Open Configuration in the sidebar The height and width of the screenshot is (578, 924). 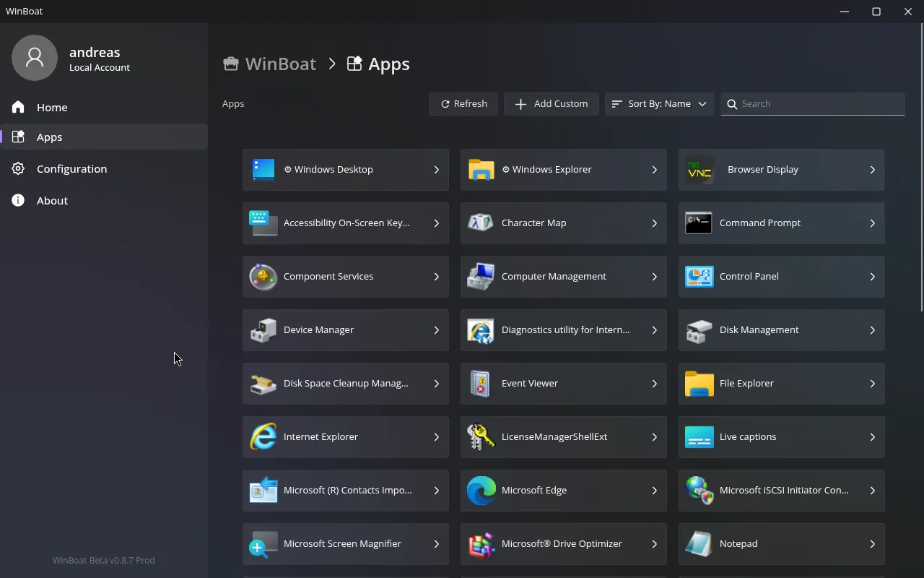click(x=71, y=169)
